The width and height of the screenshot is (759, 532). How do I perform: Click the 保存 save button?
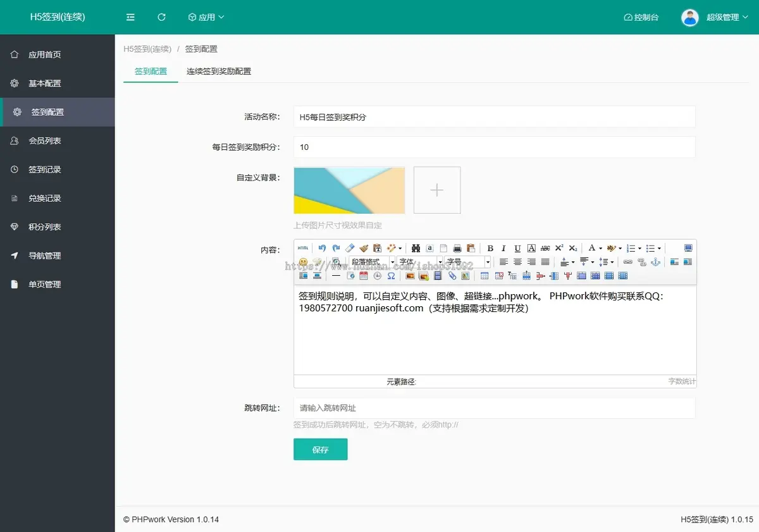(320, 449)
